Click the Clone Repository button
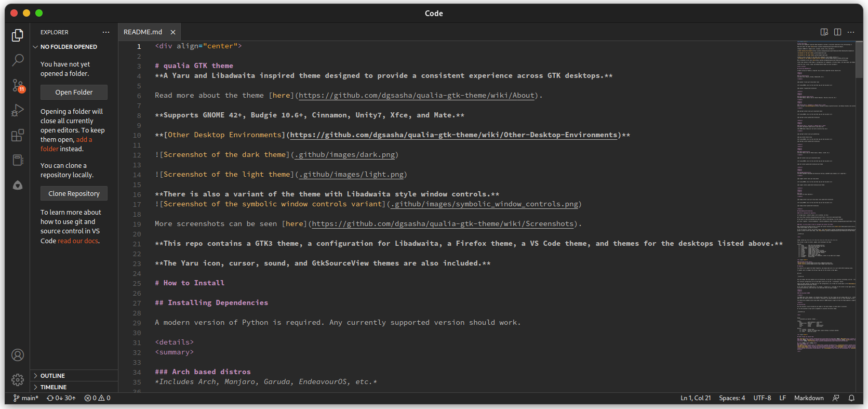This screenshot has height=409, width=868. (74, 193)
